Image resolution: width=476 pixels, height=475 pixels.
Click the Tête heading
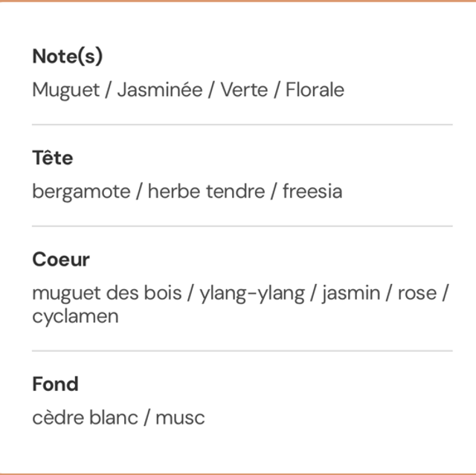pos(52,158)
